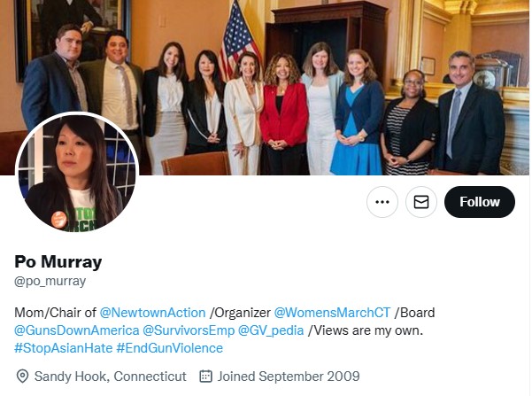
Task: Follow the Po Murray account
Action: (x=480, y=202)
